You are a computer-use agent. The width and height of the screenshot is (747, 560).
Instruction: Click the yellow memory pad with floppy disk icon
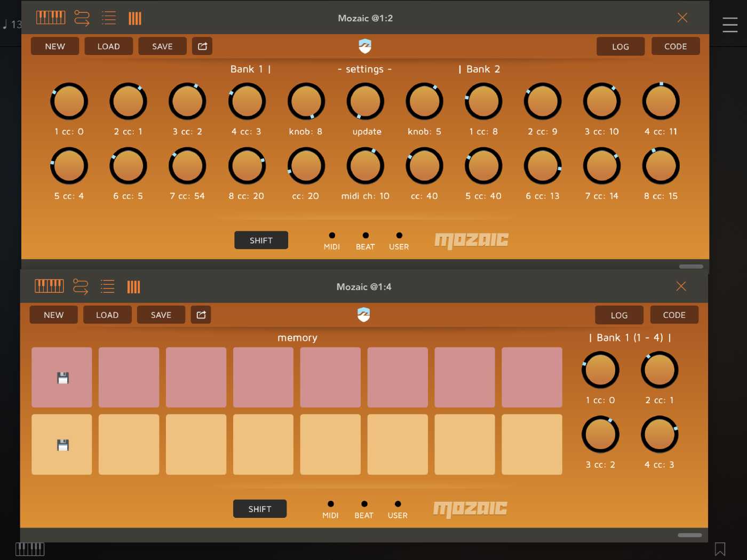(62, 445)
